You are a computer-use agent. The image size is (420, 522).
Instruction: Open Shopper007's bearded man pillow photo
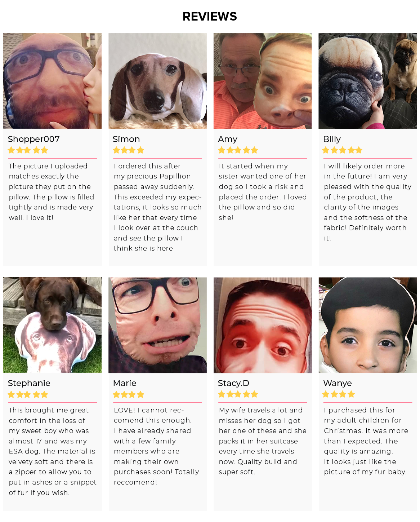pyautogui.click(x=53, y=81)
